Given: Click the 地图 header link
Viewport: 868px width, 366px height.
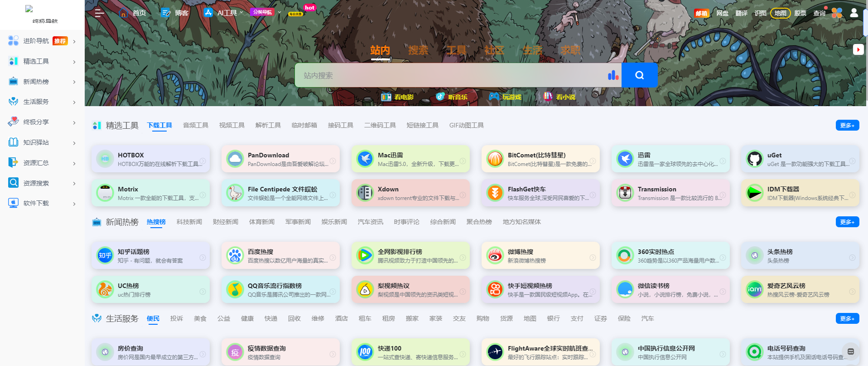Looking at the screenshot, I should [x=780, y=13].
